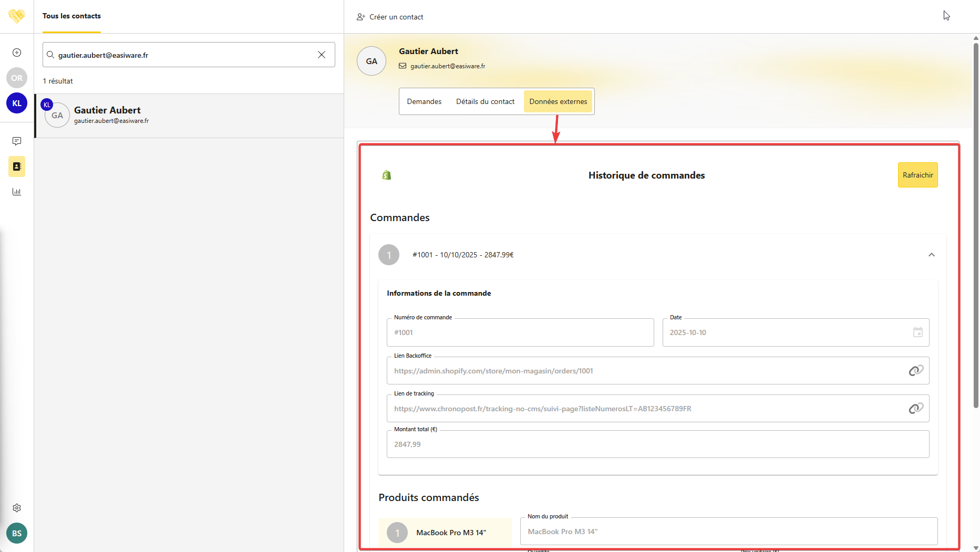Switch to the Demandes tab
Image resolution: width=980 pixels, height=552 pixels.
(x=424, y=101)
